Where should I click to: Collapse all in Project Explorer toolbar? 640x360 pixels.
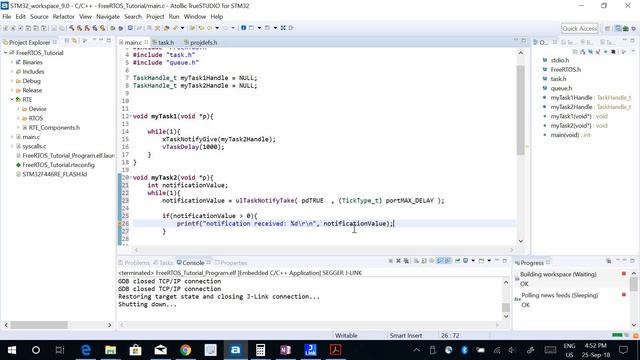coord(67,41)
